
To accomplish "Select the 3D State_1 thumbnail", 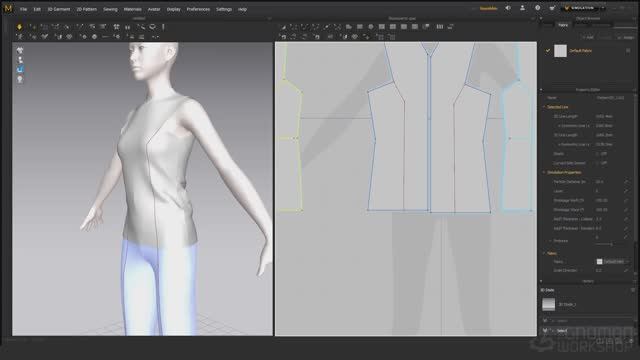I will click(x=549, y=304).
